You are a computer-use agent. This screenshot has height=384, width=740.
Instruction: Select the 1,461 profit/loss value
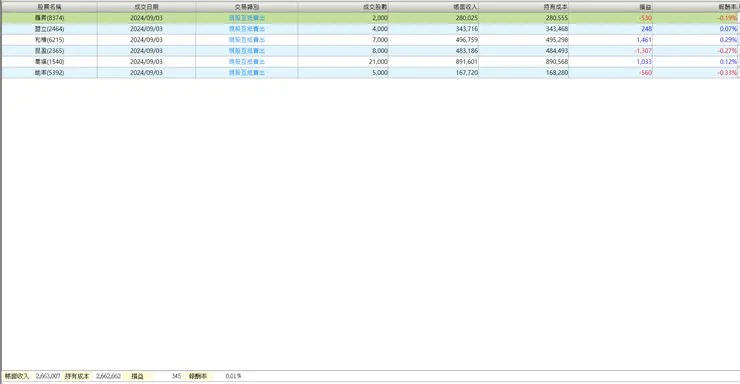click(644, 40)
